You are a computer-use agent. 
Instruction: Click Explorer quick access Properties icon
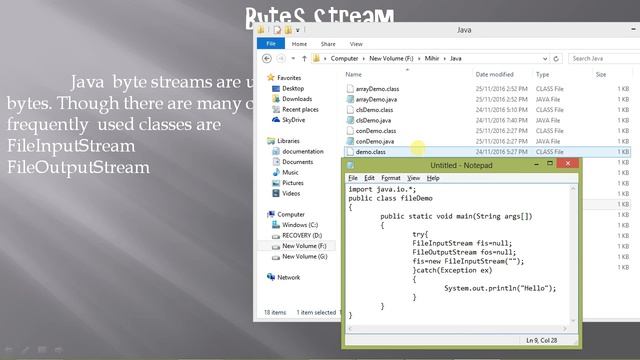[278, 30]
